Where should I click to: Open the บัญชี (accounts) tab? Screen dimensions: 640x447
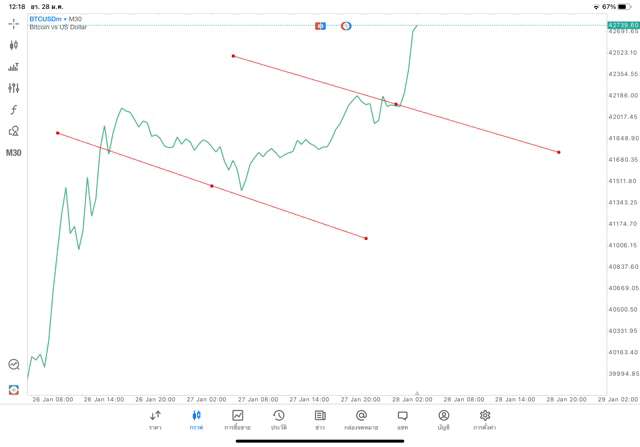443,419
